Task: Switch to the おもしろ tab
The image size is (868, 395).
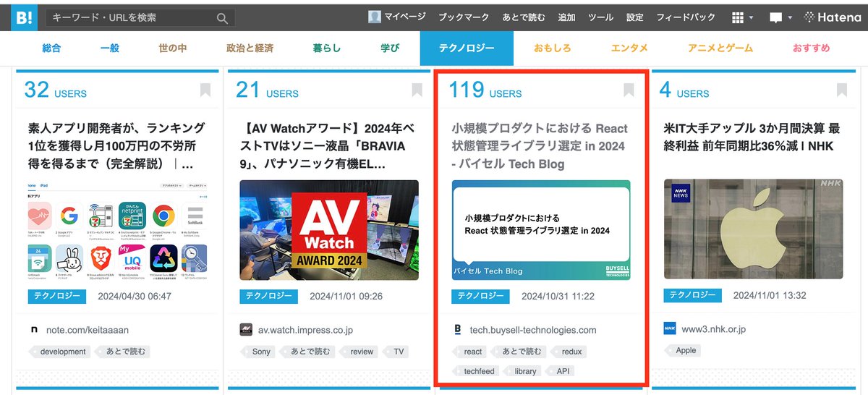Action: (553, 48)
